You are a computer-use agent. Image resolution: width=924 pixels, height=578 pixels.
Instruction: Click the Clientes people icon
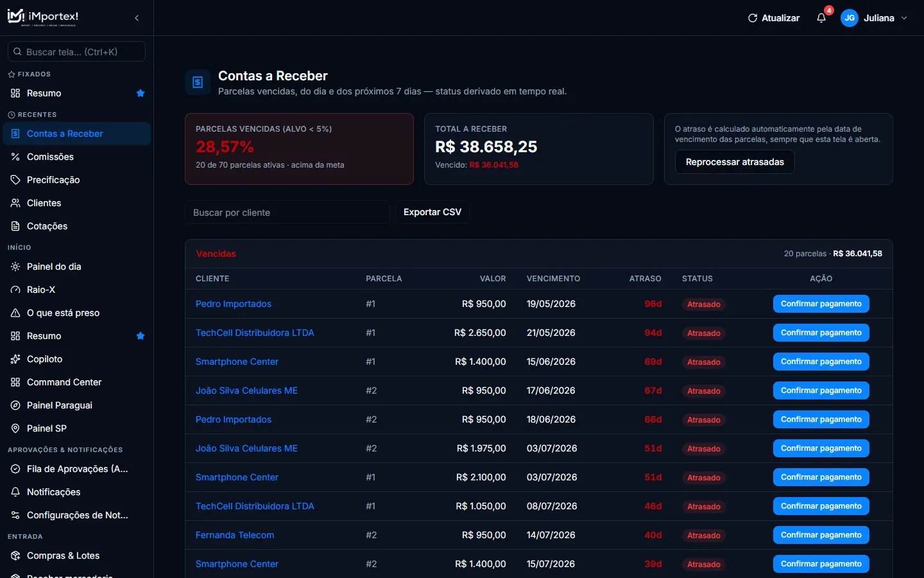click(15, 203)
